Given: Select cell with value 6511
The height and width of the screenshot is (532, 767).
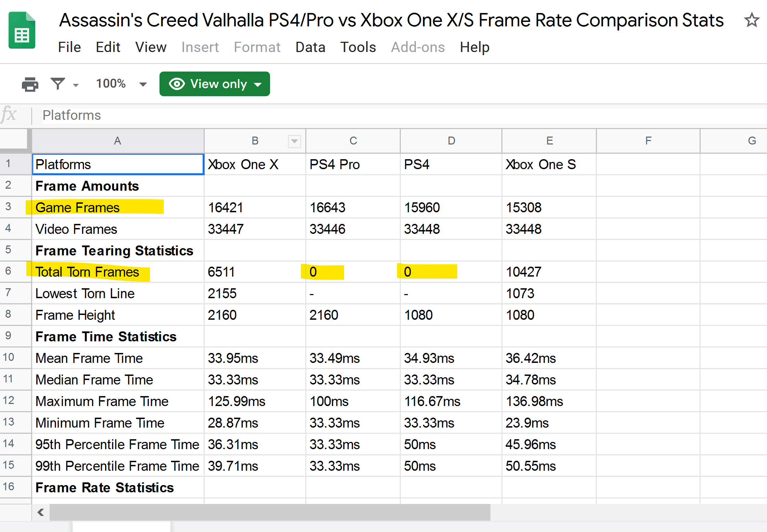Looking at the screenshot, I should pos(255,272).
